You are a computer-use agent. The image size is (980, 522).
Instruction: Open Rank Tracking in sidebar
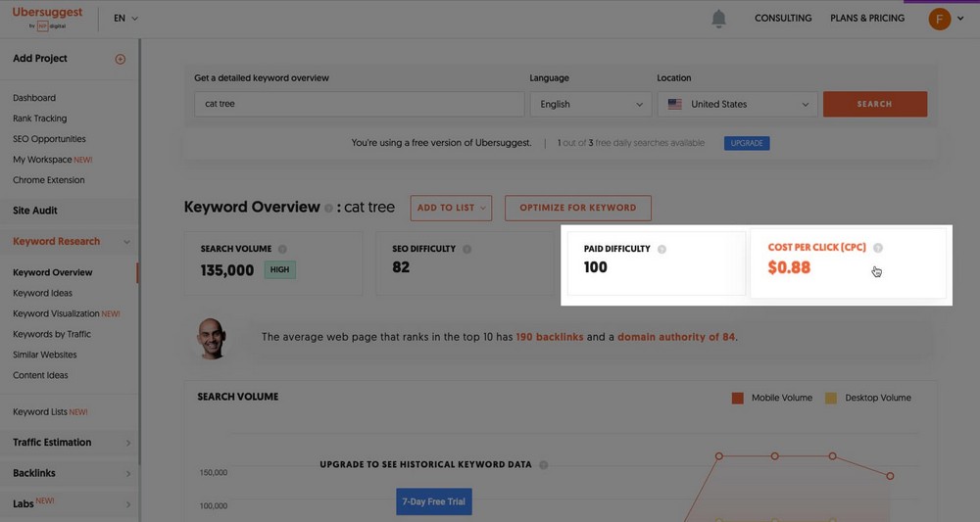40,119
